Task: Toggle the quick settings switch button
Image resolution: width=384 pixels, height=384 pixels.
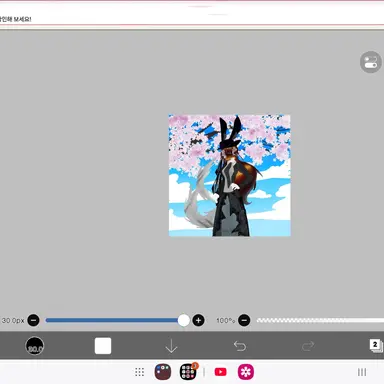Action: [370, 62]
